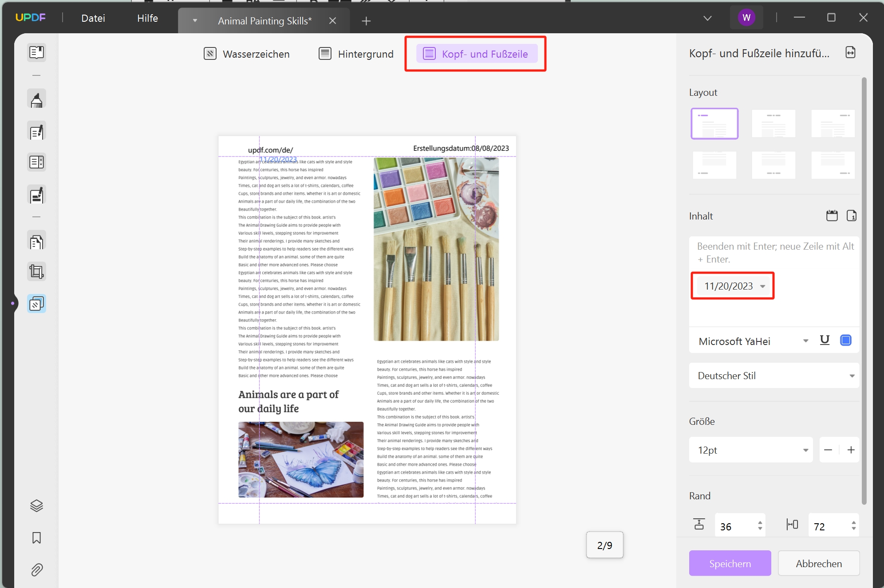884x588 pixels.
Task: Toggle underline formatting for header text
Action: pyautogui.click(x=825, y=341)
